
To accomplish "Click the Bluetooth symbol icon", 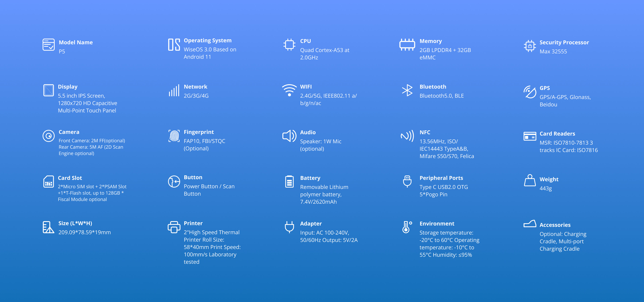I will (x=407, y=90).
